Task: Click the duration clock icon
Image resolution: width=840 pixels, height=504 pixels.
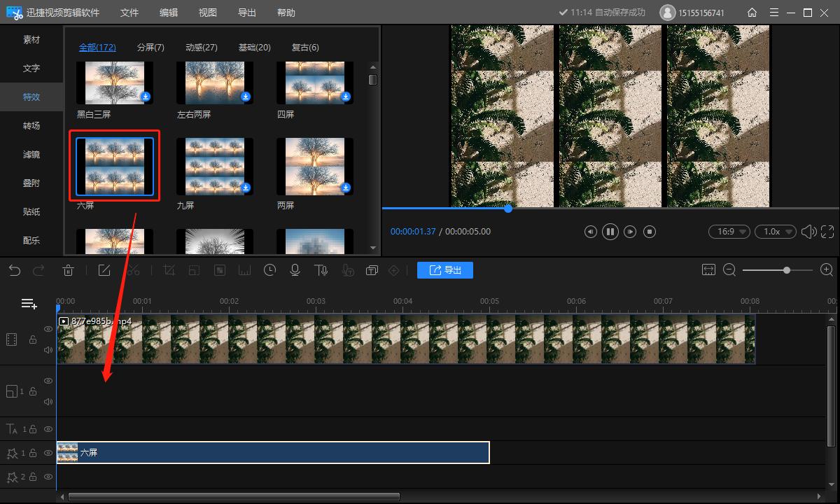Action: coord(269,270)
